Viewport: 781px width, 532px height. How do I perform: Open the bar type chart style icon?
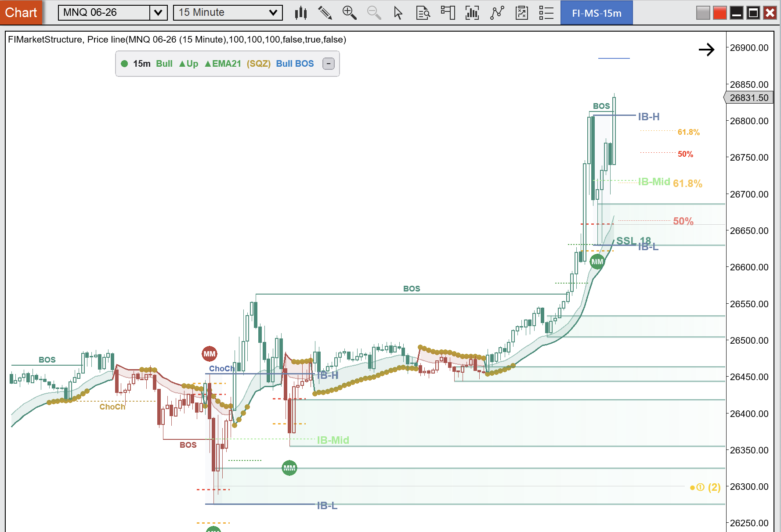point(301,13)
